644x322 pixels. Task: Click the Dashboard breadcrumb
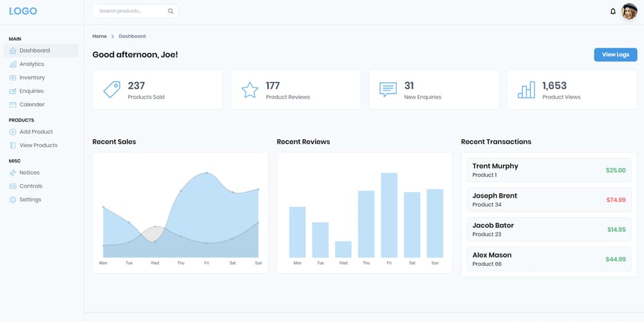tap(132, 36)
